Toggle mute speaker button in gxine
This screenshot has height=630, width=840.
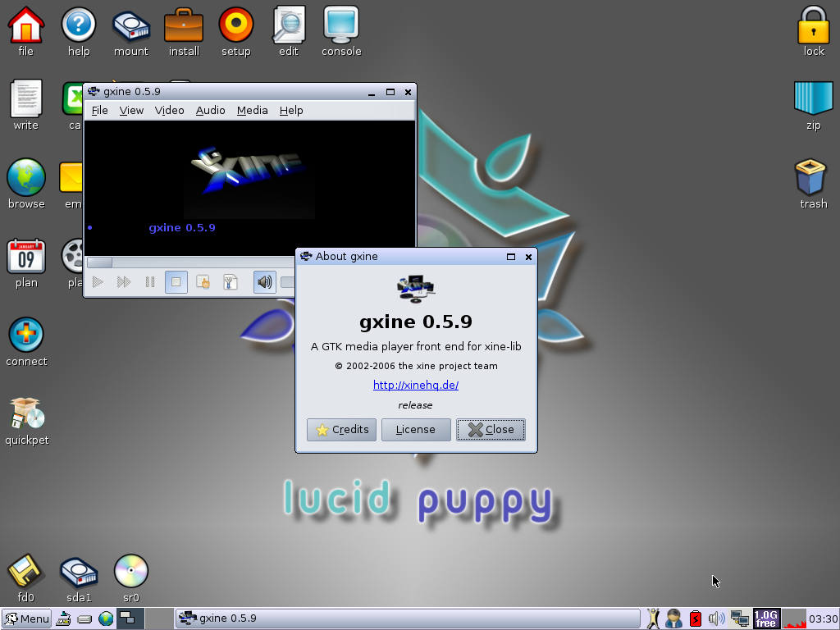[x=265, y=282]
